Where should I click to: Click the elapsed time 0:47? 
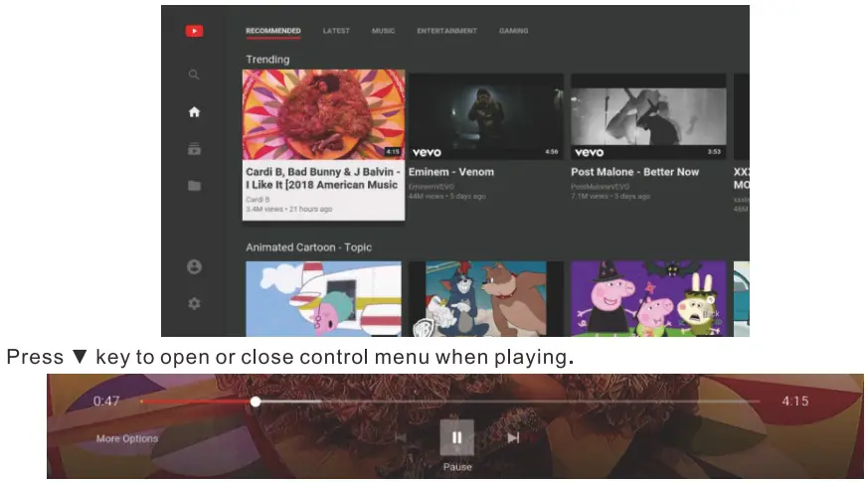tap(106, 402)
